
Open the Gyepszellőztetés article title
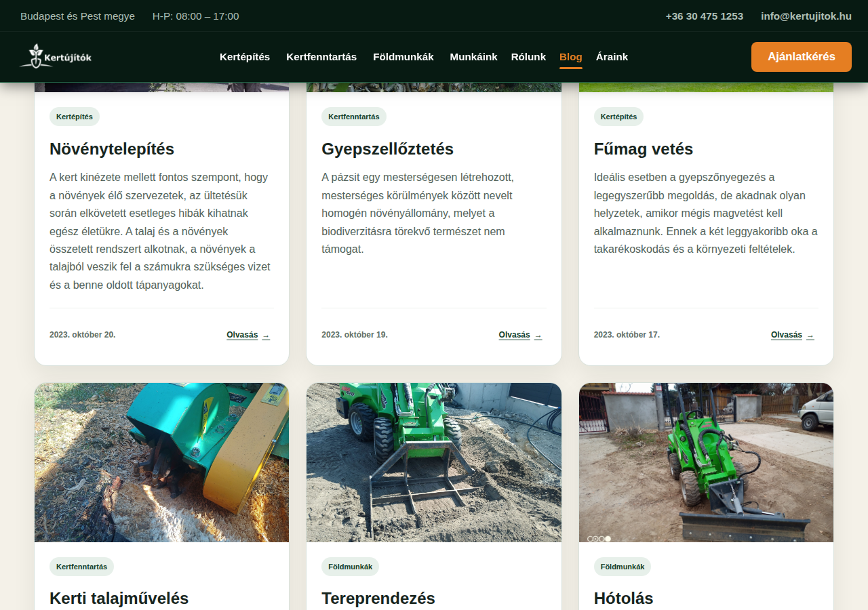pos(387,149)
